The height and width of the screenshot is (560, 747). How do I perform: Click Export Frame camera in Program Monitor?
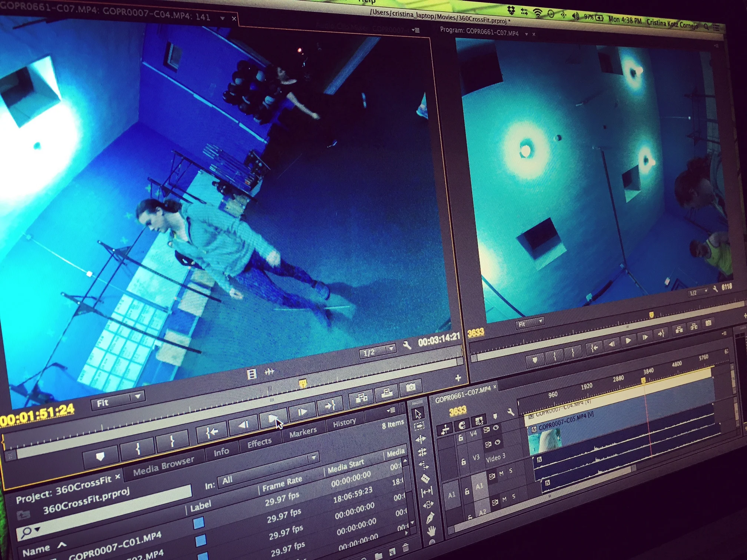[x=708, y=323]
